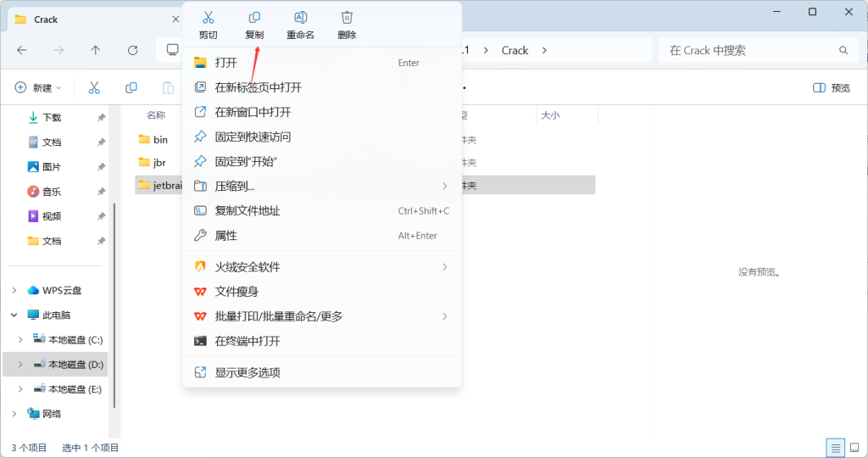868x458 pixels.
Task: Open the 新建 dropdown button
Action: pyautogui.click(x=37, y=87)
